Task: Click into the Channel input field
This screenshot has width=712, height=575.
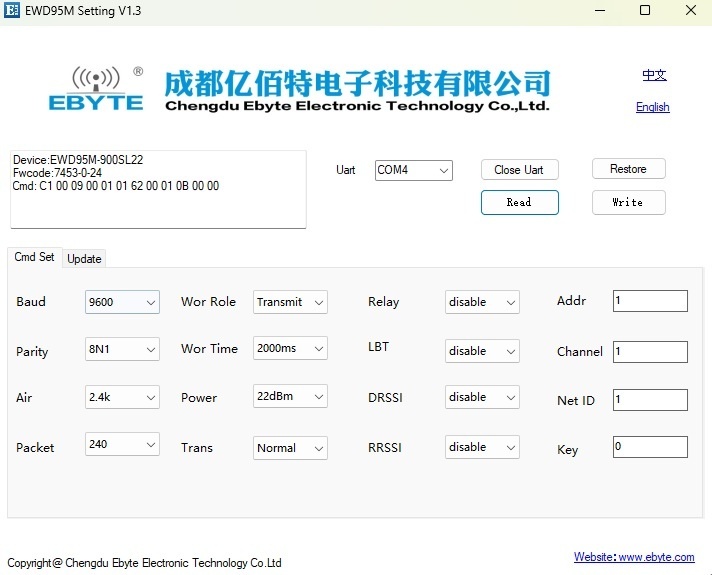Action: (x=650, y=352)
